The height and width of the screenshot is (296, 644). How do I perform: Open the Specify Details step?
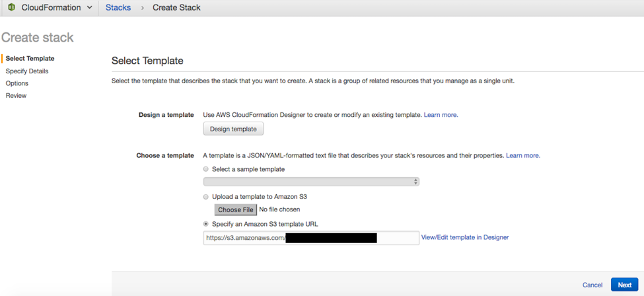coord(27,71)
